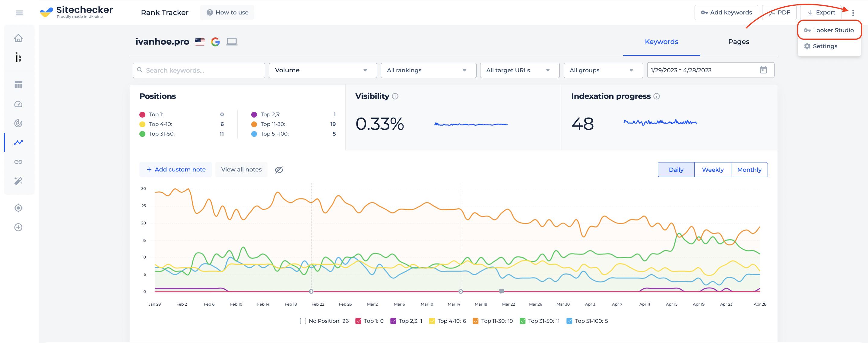Screen dimensions: 868x343
Task: Switch chart to Monthly view
Action: pyautogui.click(x=749, y=170)
